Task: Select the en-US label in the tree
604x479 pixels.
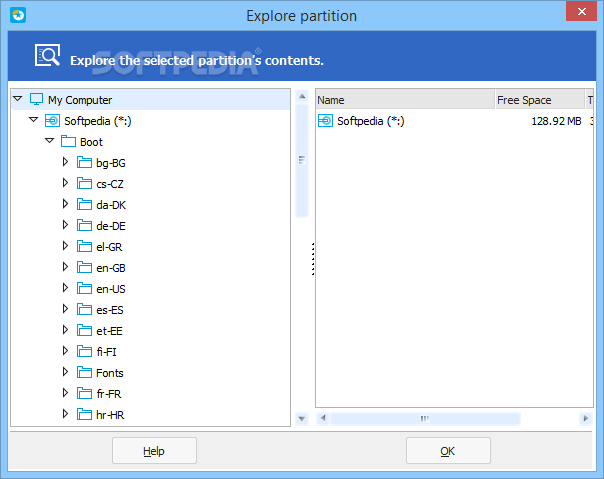Action: pos(111,289)
